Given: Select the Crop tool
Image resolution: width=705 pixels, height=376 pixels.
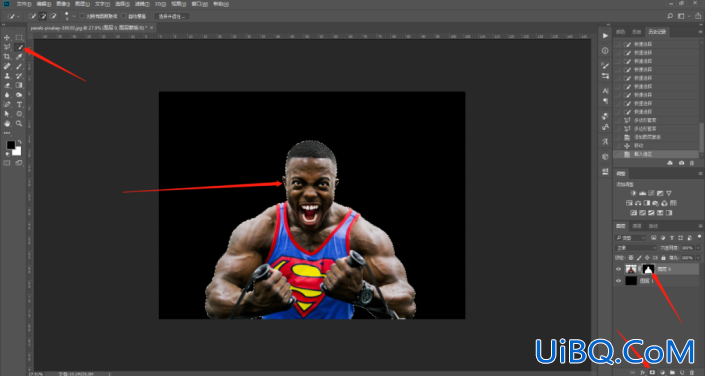Looking at the screenshot, I should coord(7,57).
